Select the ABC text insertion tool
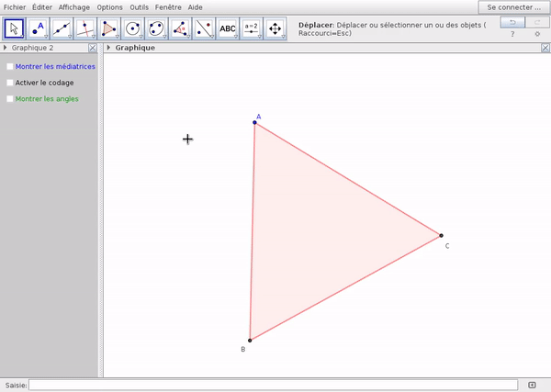551x392 pixels. [x=228, y=28]
